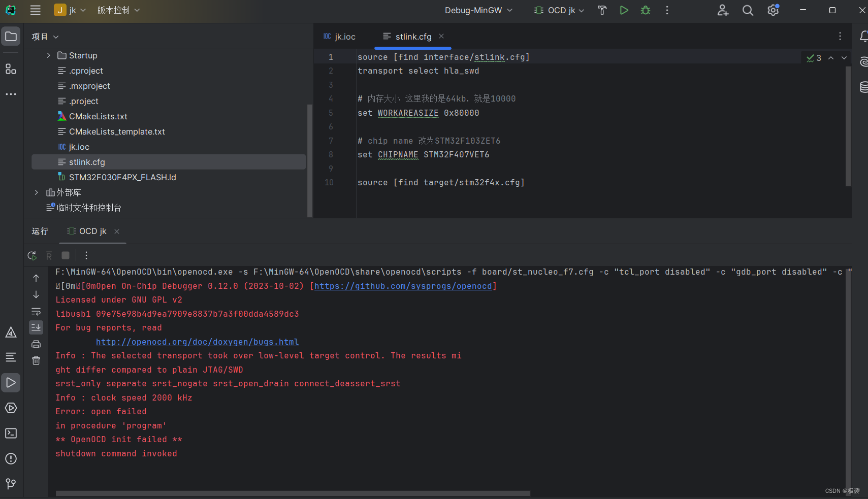Open the 项目 view dropdown
Screen dimensions: 868x499
click(45, 37)
